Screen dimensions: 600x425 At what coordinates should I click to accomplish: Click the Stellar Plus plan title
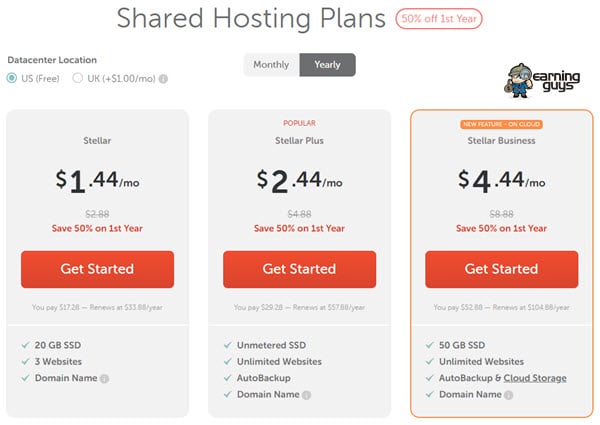click(299, 141)
